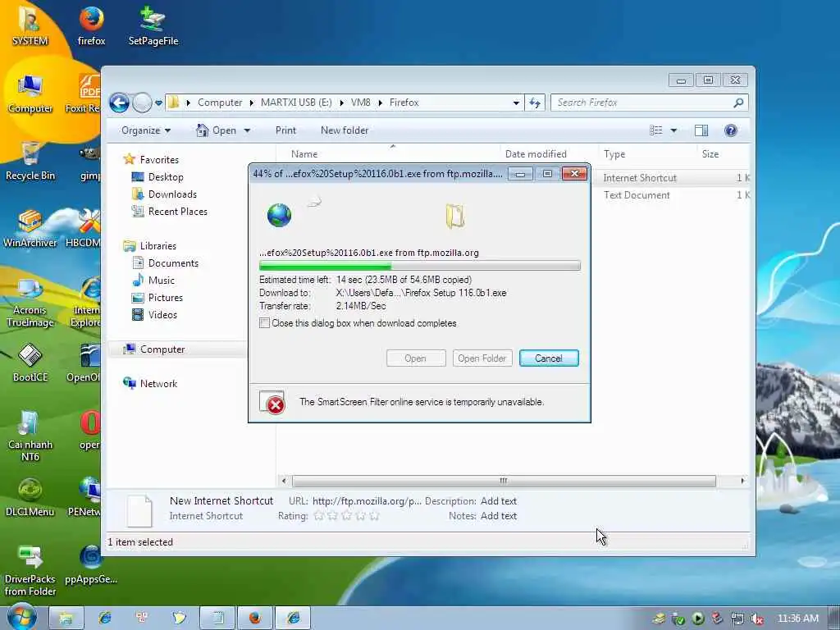Click the 11:36 AM taskbar clock
The height and width of the screenshot is (630, 840).
click(x=797, y=619)
